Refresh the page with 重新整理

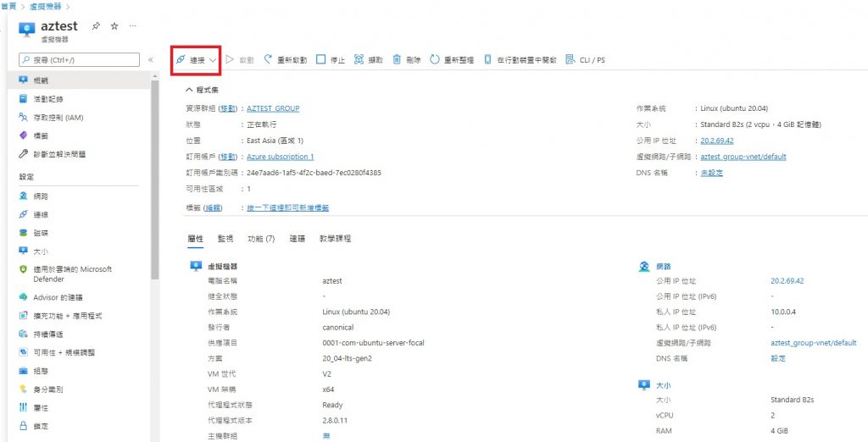point(452,60)
